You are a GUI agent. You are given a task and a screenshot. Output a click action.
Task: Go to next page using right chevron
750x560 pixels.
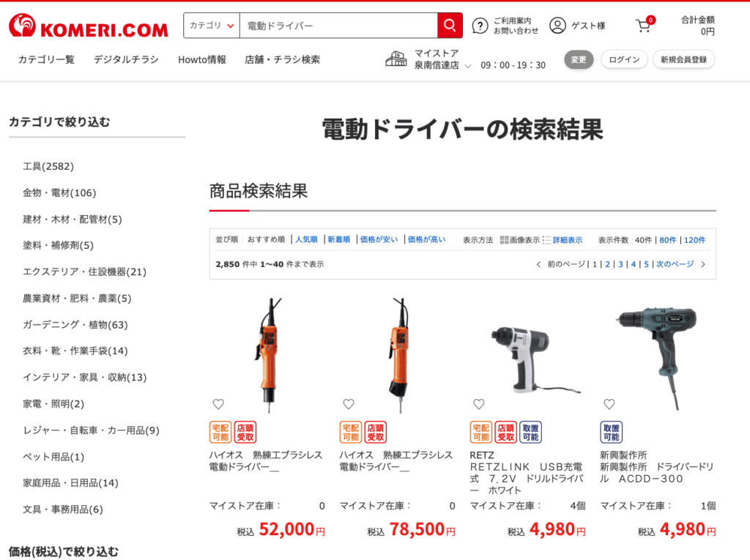(x=703, y=264)
